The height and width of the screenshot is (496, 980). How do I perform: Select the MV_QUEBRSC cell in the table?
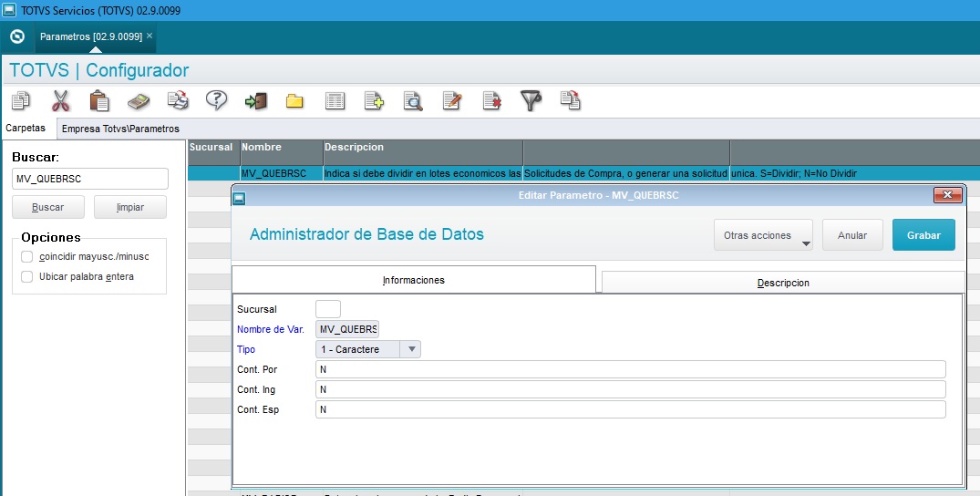(282, 173)
